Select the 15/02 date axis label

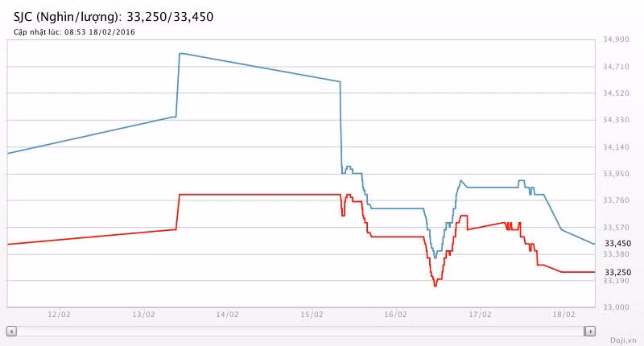tap(312, 315)
